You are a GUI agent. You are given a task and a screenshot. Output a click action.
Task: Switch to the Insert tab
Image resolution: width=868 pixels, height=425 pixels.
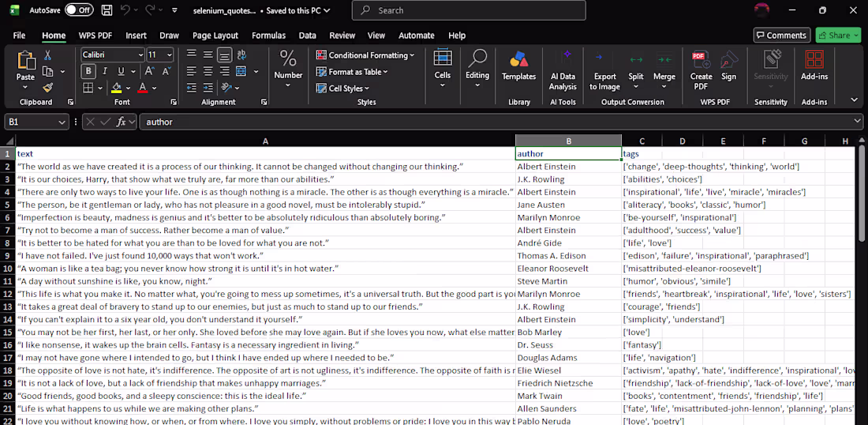136,35
